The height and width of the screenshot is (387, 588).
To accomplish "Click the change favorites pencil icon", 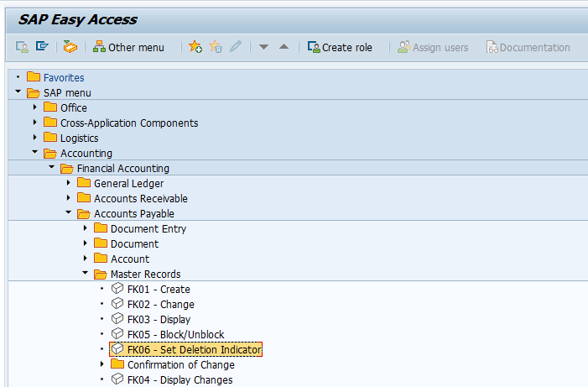I will tap(236, 46).
